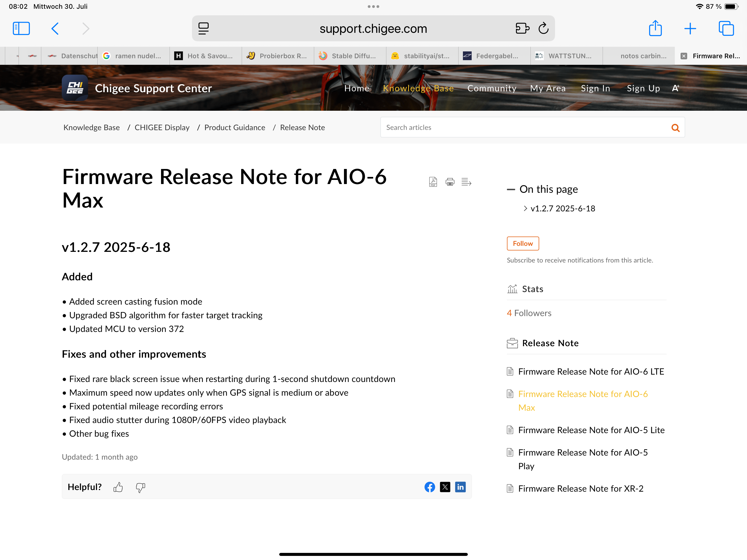This screenshot has height=560, width=747.
Task: Switch to Probierbox R... tab
Action: pos(278,56)
